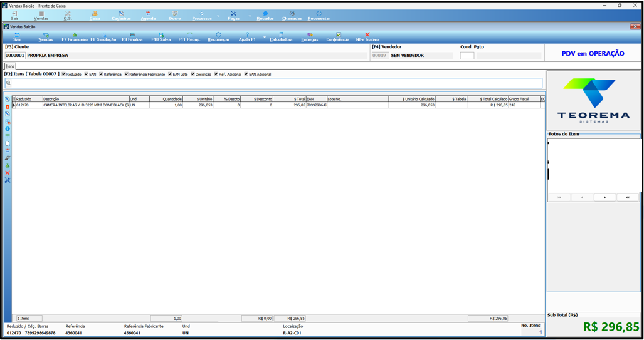Click the Conferência toolbar button
The image size is (644, 340).
[x=338, y=38]
